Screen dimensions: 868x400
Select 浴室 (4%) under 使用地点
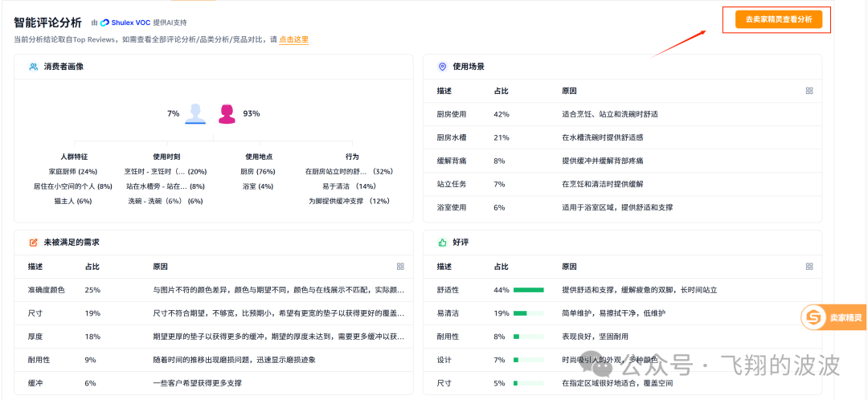(x=258, y=186)
